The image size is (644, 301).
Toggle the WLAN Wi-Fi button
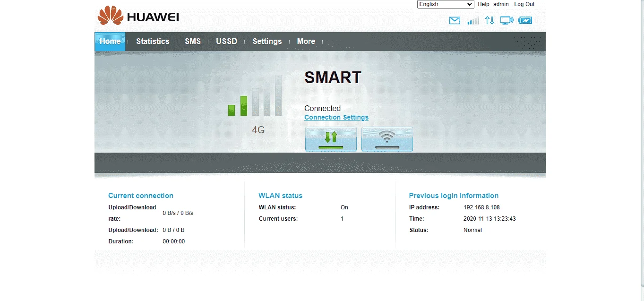tap(387, 139)
